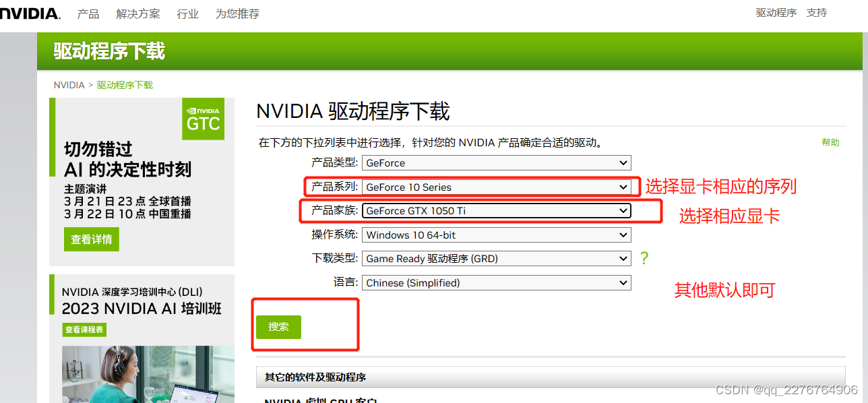Click the 查看详情 button in GTC banner
The height and width of the screenshot is (403, 868).
point(92,239)
